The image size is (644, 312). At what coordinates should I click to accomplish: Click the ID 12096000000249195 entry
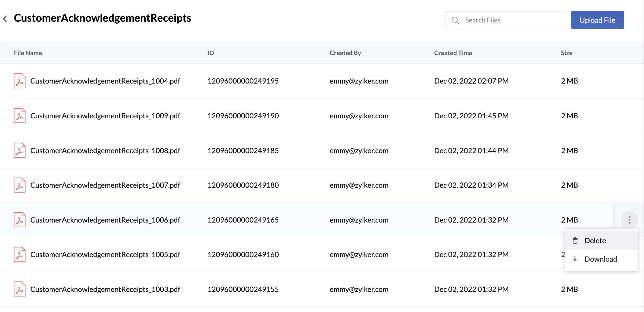pos(243,81)
